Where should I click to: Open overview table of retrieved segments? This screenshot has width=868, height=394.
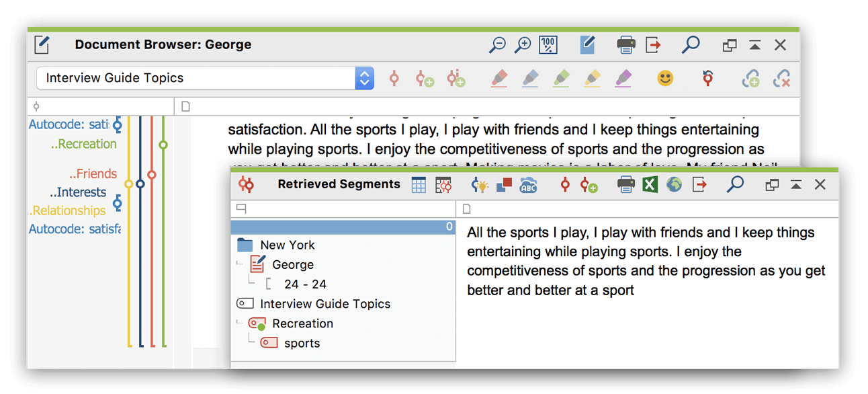coord(419,185)
